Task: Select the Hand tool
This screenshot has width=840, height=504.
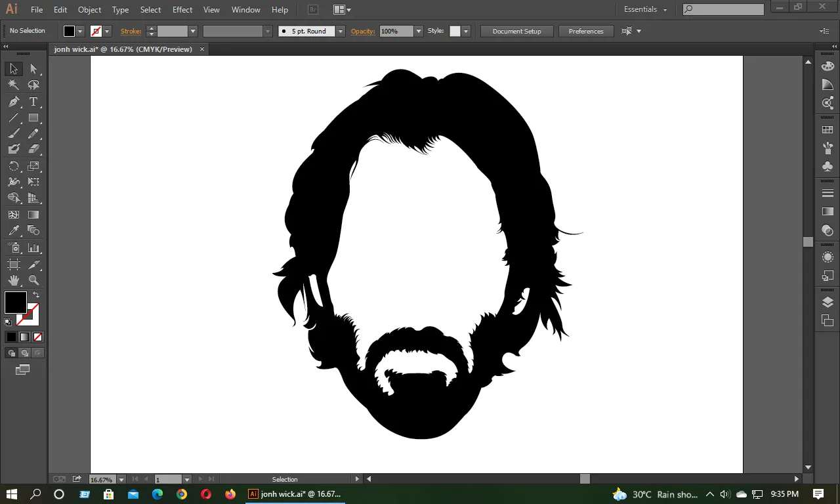Action: coord(14,280)
